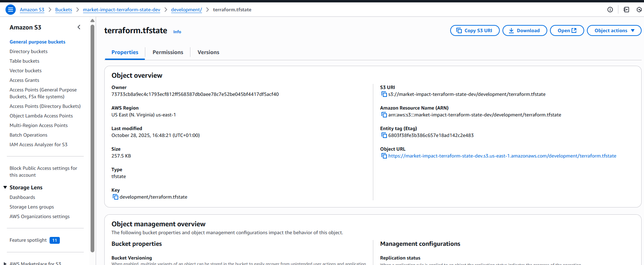Click the Copy S3 URI button
This screenshot has height=265, width=644.
pyautogui.click(x=475, y=30)
